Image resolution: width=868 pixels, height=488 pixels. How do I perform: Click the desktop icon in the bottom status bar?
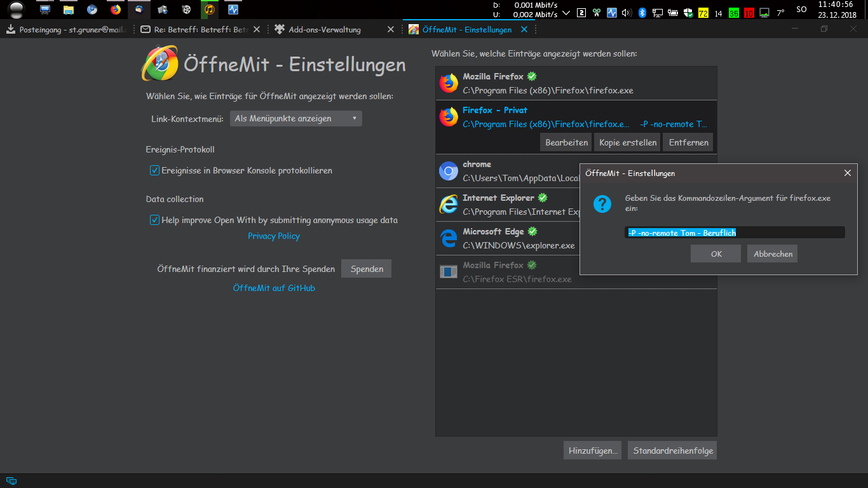(11, 481)
